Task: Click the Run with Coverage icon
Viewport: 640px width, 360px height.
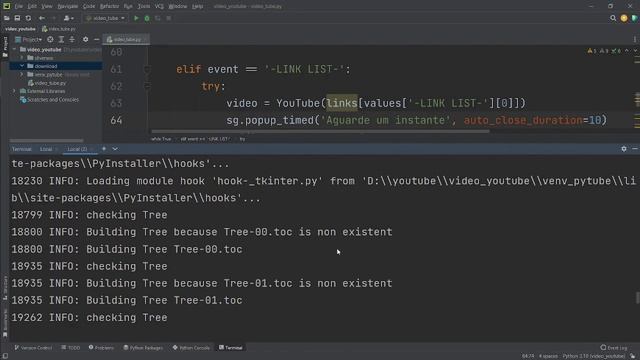Action: click(x=158, y=18)
